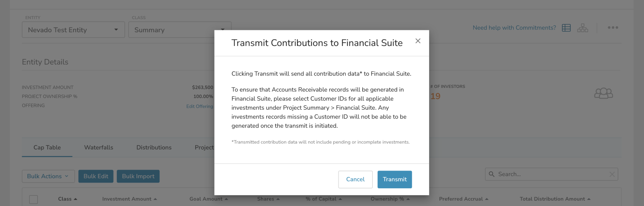Image resolution: width=644 pixels, height=206 pixels.
Task: Click the search magnifier icon
Action: [491, 174]
